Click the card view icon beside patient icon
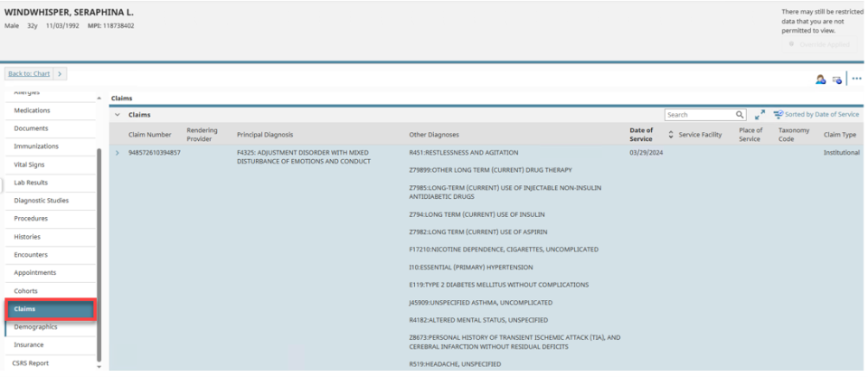This screenshot has height=377, width=868. (x=836, y=80)
